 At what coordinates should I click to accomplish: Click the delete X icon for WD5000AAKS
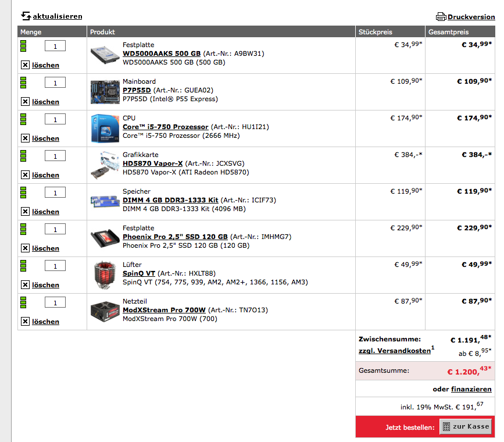25,65
